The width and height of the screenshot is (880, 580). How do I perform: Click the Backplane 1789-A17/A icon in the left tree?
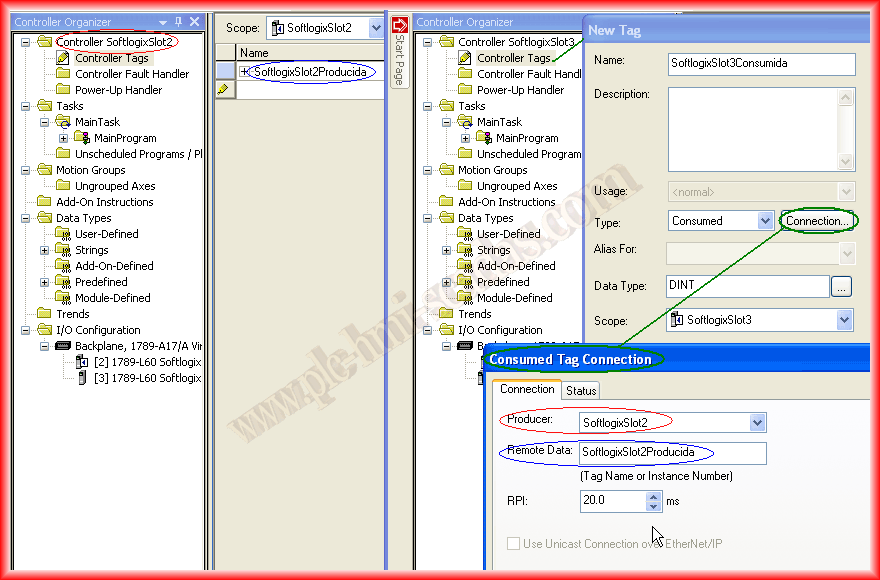pos(64,346)
